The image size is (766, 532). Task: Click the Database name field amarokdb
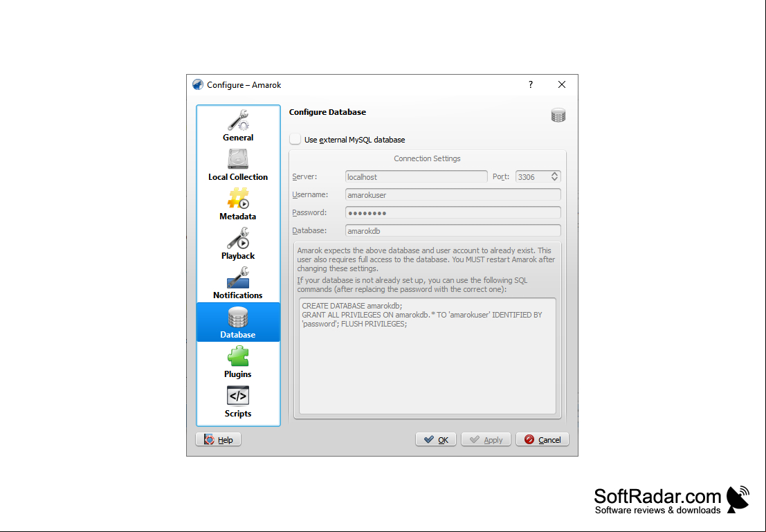(x=453, y=230)
